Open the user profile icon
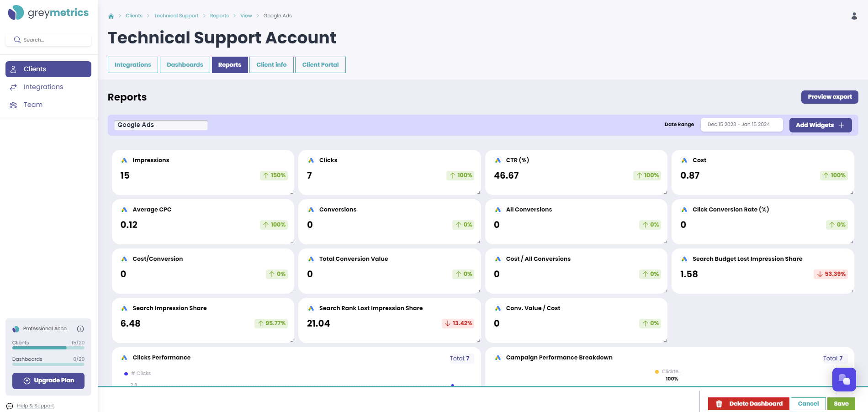Screen dimensions: 868x412 (854, 16)
